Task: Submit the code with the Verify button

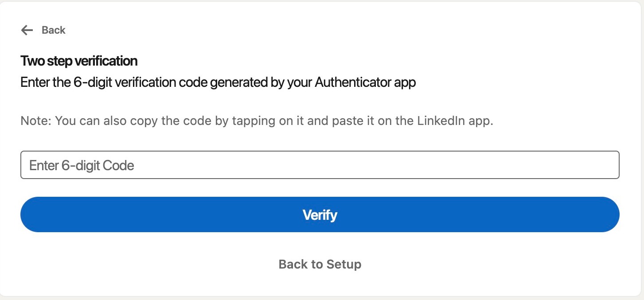Action: [x=320, y=214]
